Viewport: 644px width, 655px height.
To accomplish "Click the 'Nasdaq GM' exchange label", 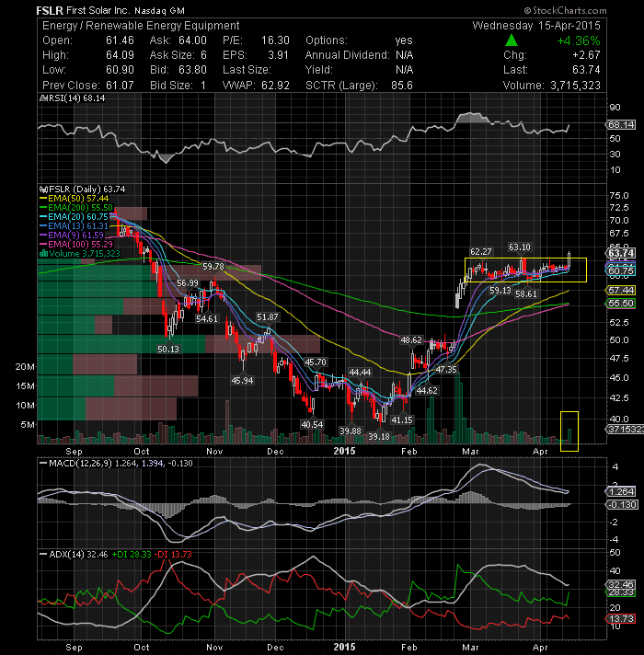I will click(159, 10).
